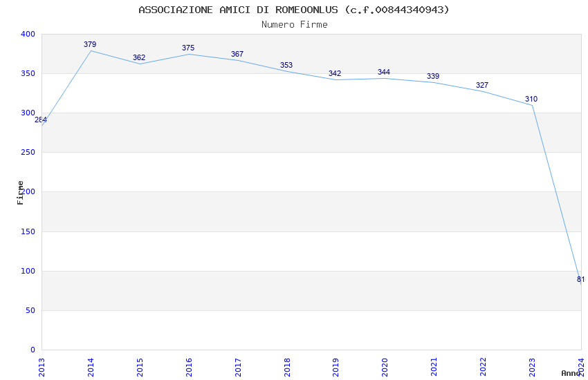Click the x-axis year 2015
Viewport: 588px width, 380px height.
click(x=140, y=368)
